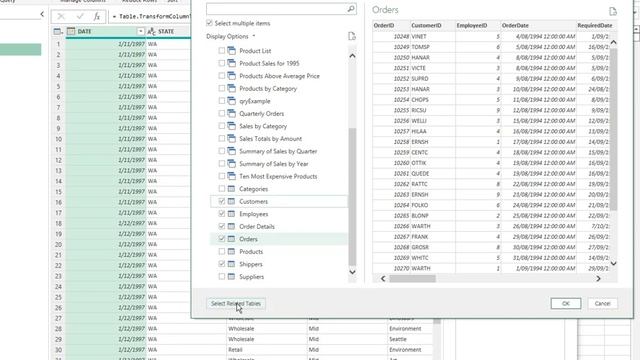Click preview horizontal scroll left arrow
The width and height of the screenshot is (640, 360).
383,278
